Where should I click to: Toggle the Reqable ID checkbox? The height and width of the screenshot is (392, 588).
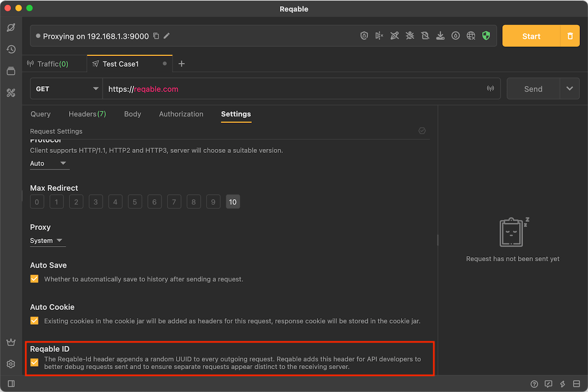point(34,363)
